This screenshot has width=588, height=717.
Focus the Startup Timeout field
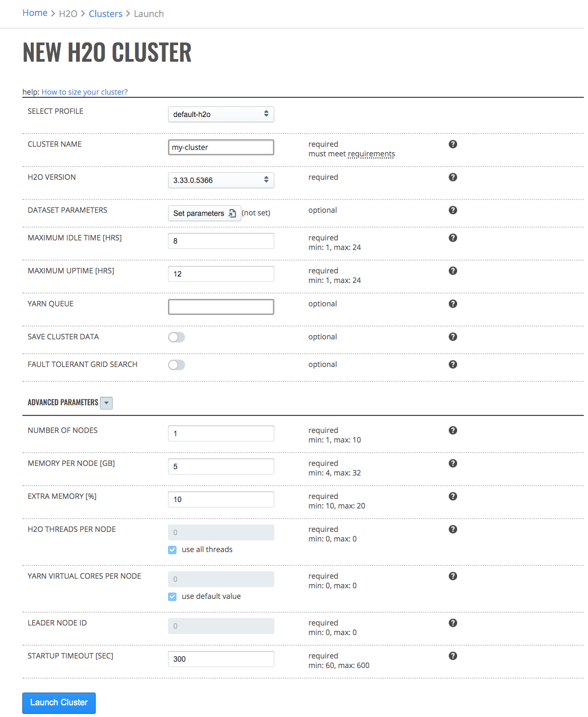pos(221,659)
